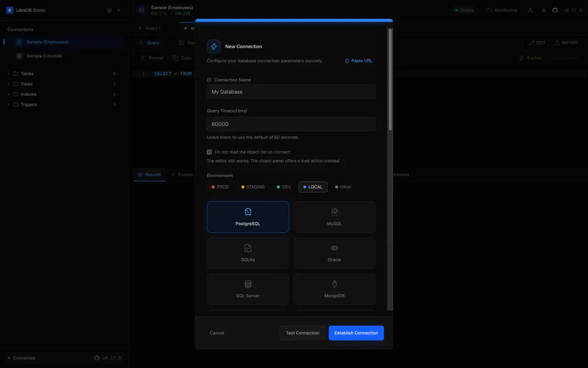Choose the Oracle database card
The image size is (588, 368).
334,253
